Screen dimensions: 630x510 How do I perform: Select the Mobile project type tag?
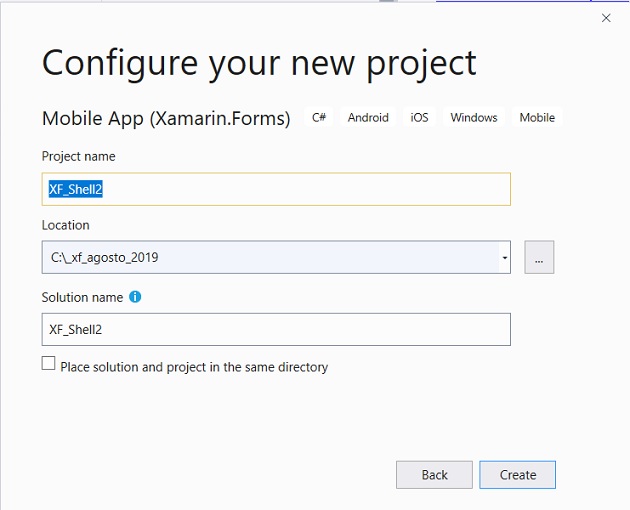(x=537, y=117)
